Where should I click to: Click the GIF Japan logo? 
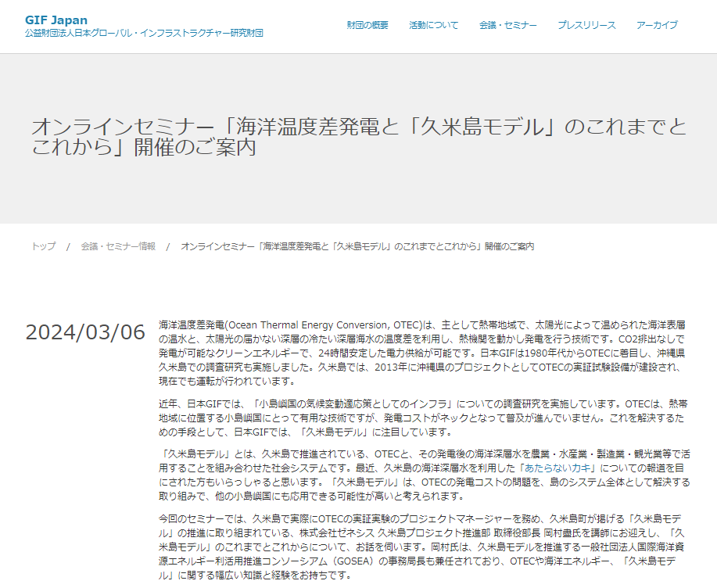57,20
